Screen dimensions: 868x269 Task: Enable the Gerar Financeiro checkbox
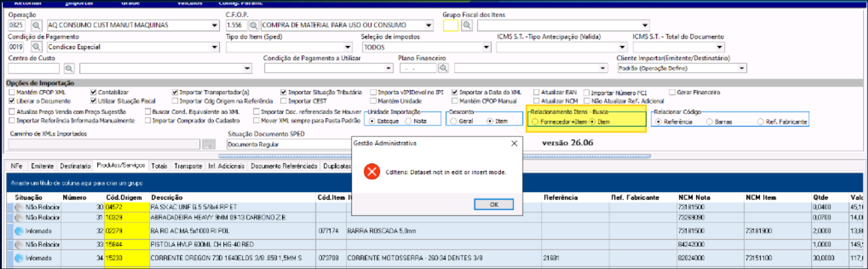672,92
